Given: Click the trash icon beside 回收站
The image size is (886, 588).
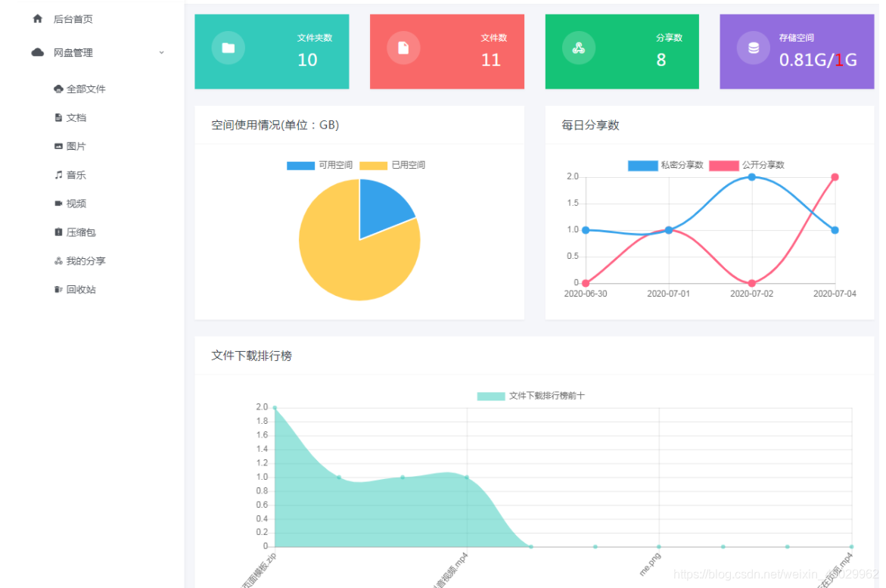Looking at the screenshot, I should (58, 290).
